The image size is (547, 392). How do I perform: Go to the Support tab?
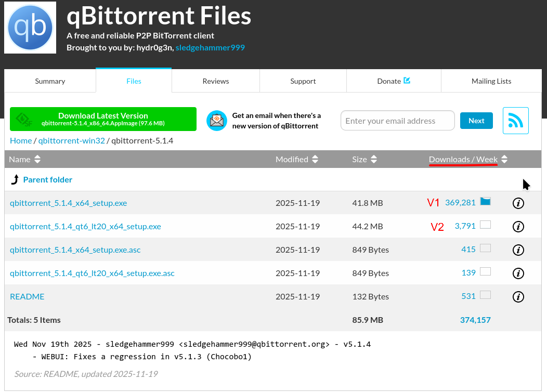pyautogui.click(x=303, y=81)
